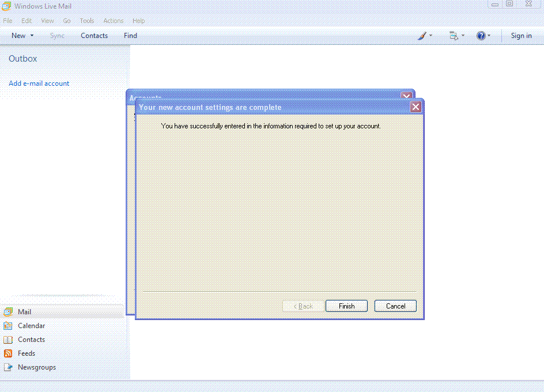Image resolution: width=544 pixels, height=392 pixels.
Task: Open the Actions menu
Action: tap(114, 21)
